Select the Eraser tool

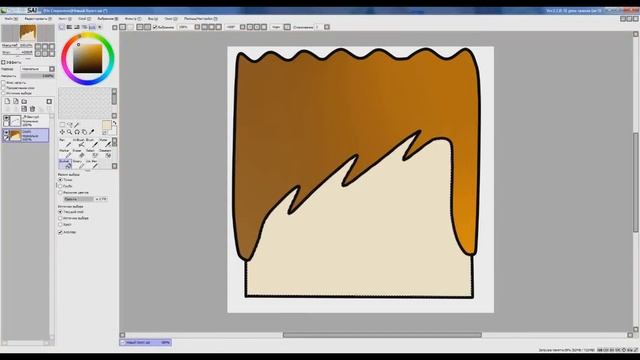point(78,153)
